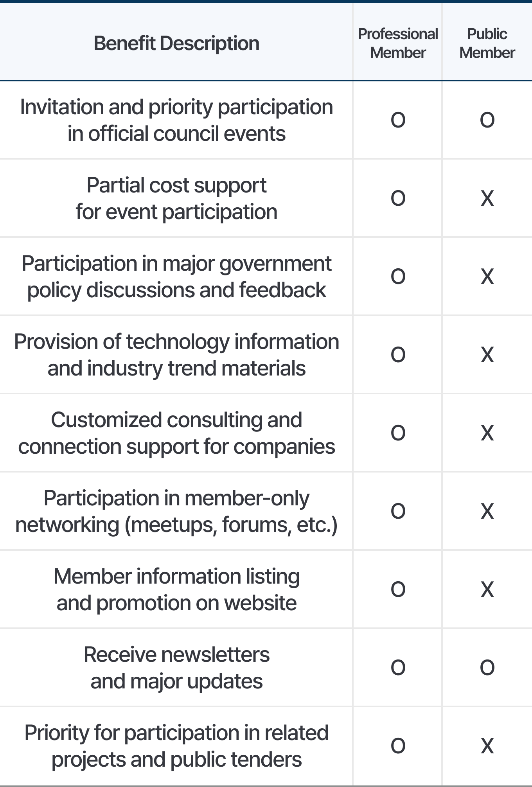
Task: Click the Professional Member column header
Action: (x=398, y=43)
